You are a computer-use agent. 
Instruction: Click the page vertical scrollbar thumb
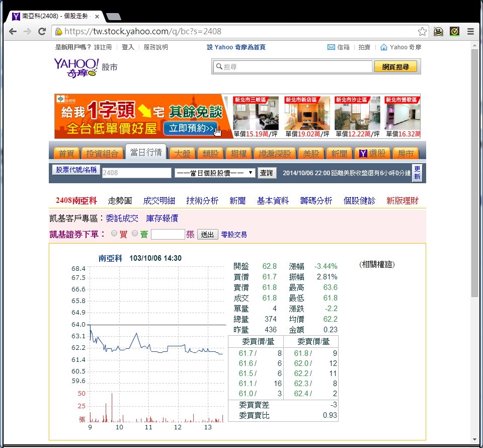pyautogui.click(x=474, y=173)
